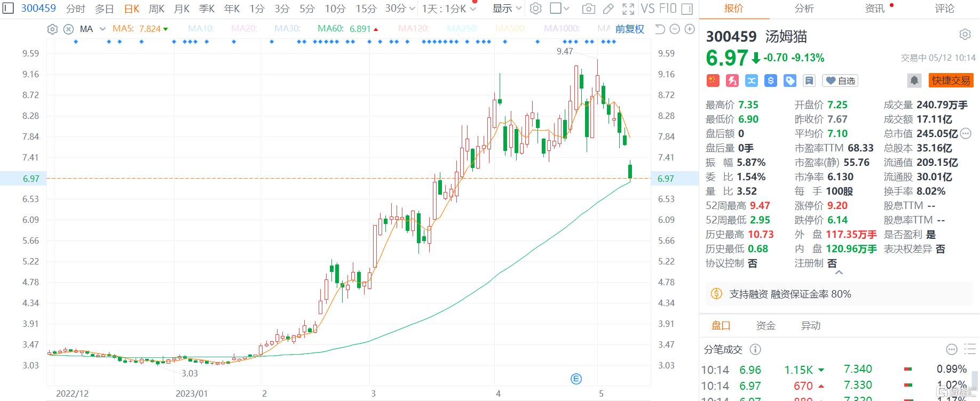Remove the MA indicator with X icon

coord(68,29)
